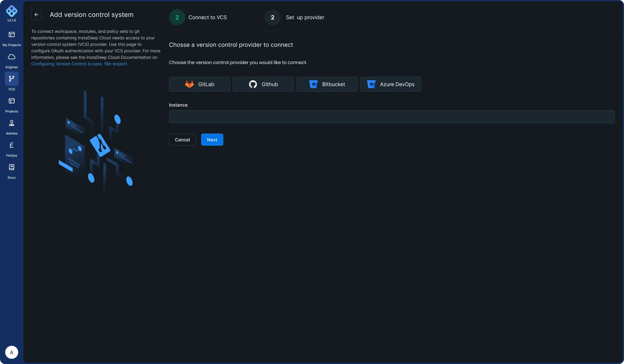Select the VCS branch icon
The width and height of the screenshot is (624, 364).
(x=12, y=79)
